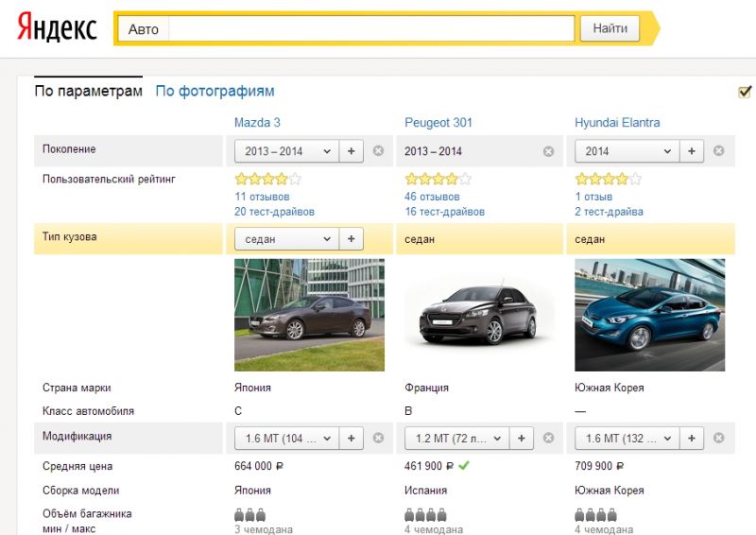Remove Peugeot 301 modification with the x icon
Image resolution: width=756 pixels, height=535 pixels.
click(x=549, y=438)
